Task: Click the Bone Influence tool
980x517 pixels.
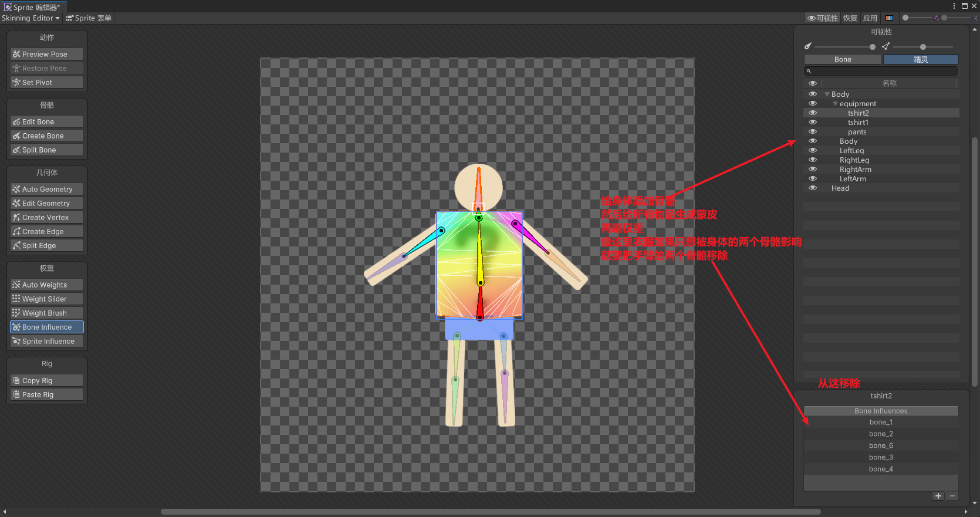Action: point(47,327)
